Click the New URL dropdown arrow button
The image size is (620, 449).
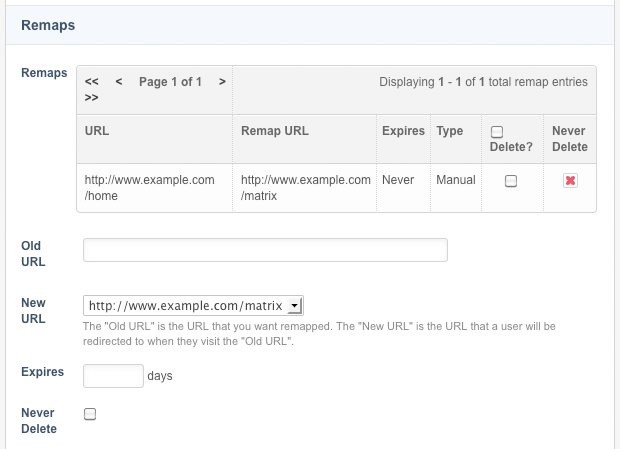tap(295, 306)
